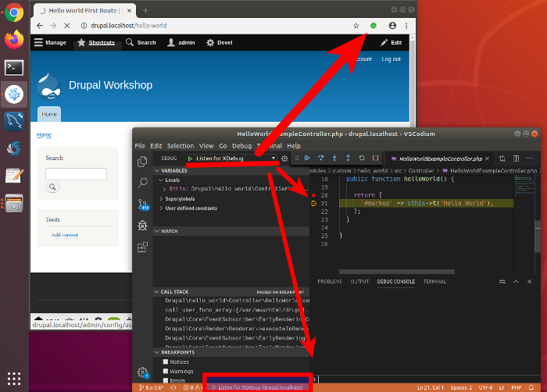Open Devel in Drupal toolbar
The image size is (547, 392).
(x=220, y=42)
